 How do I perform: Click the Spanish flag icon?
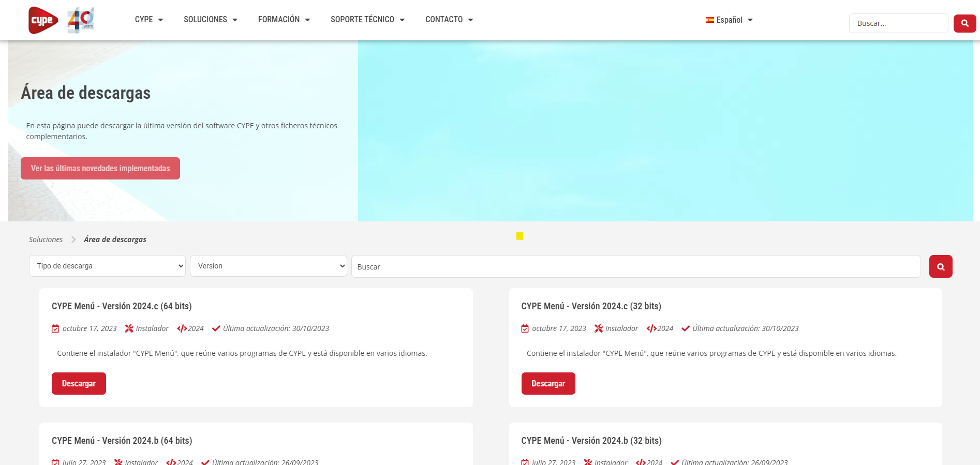709,20
